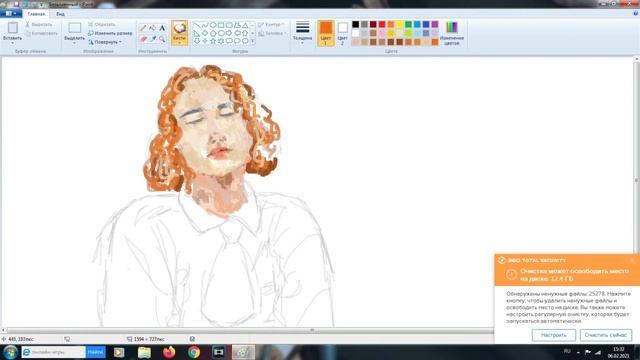Activate Color 2 (Цвет 2) selector
Image resolution: width=640 pixels, height=360 pixels.
pos(342,33)
